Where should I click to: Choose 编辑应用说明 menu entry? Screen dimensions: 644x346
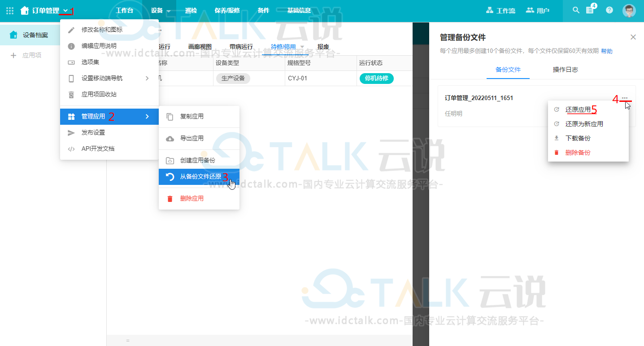[109, 46]
